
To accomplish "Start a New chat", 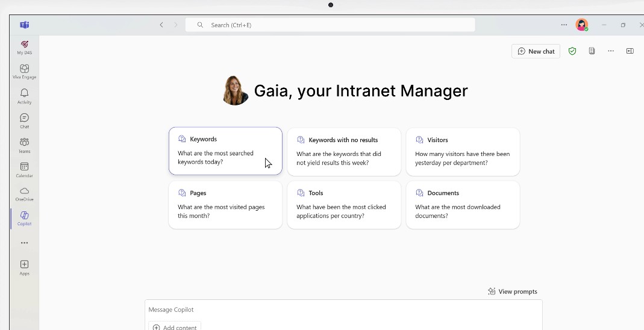I will click(536, 51).
